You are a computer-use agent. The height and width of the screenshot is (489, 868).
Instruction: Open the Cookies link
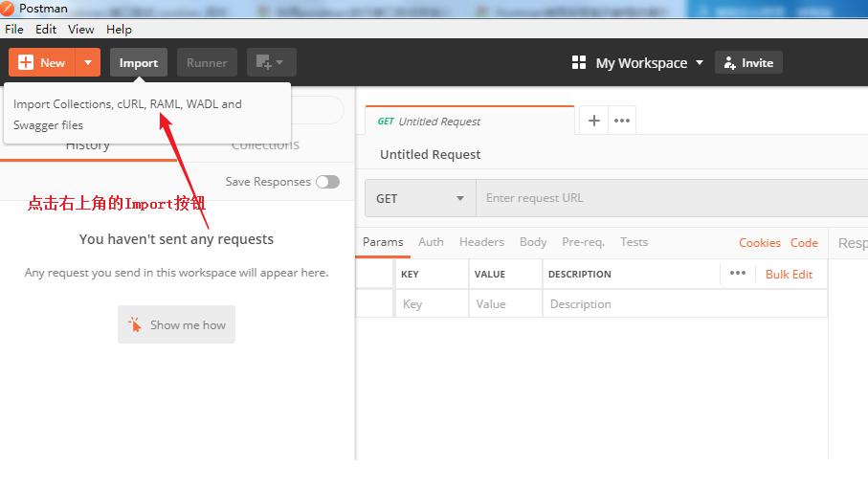click(x=759, y=243)
